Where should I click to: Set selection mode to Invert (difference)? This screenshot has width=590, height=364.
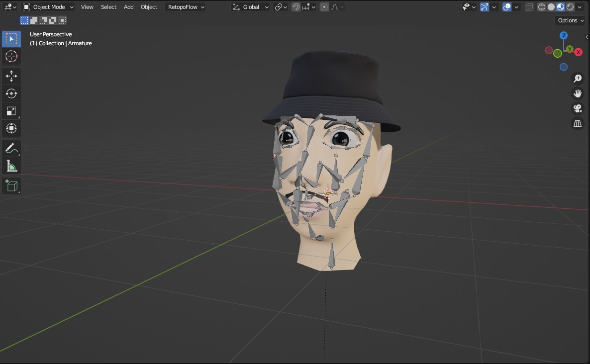(x=53, y=20)
